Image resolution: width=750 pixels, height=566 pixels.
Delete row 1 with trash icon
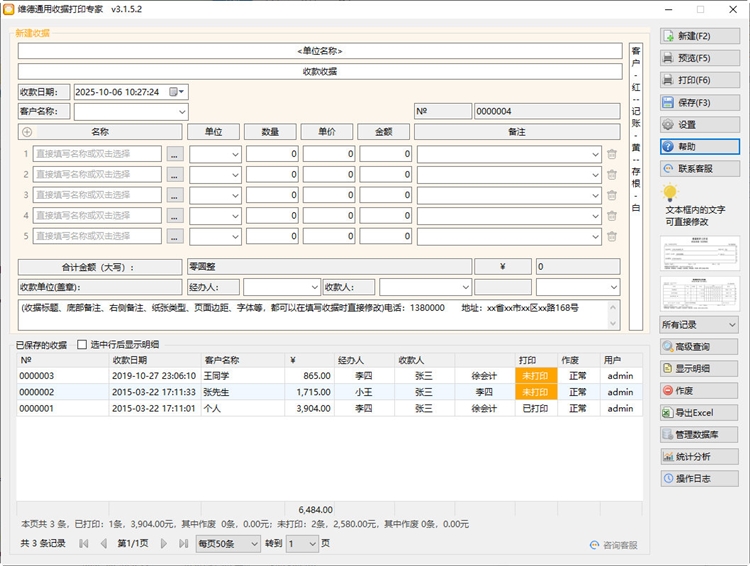pos(612,154)
